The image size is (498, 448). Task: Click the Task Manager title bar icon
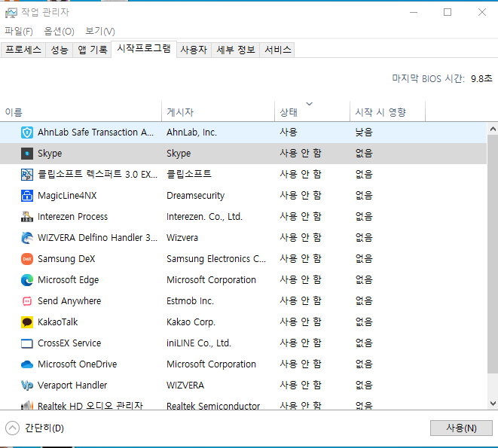[x=11, y=13]
